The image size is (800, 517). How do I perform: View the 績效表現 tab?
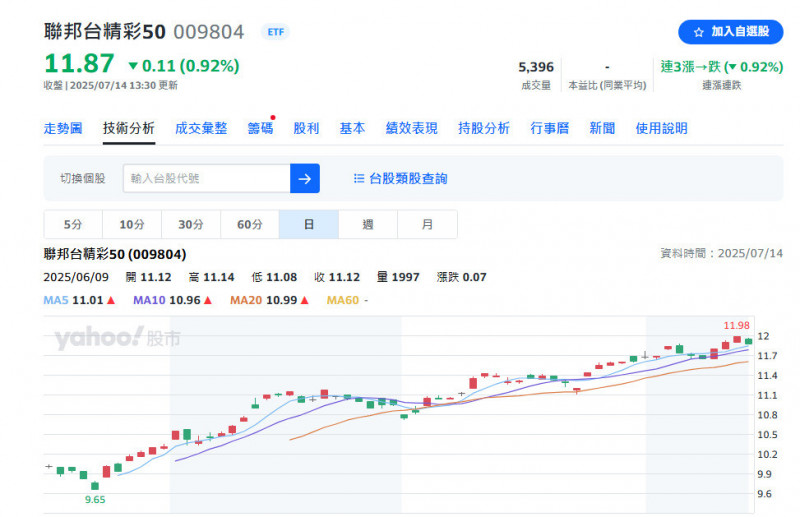click(x=411, y=128)
